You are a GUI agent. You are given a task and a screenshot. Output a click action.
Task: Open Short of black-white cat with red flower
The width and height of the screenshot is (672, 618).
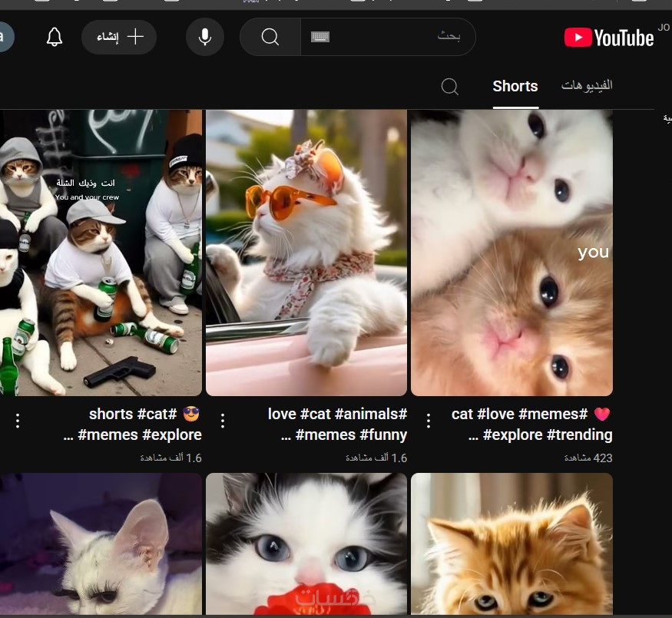(306, 544)
